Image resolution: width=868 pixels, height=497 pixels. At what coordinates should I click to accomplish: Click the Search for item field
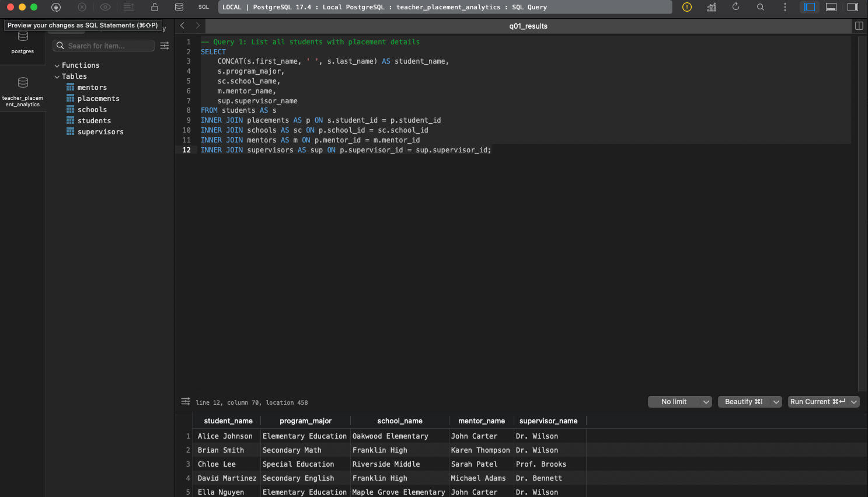tap(104, 46)
